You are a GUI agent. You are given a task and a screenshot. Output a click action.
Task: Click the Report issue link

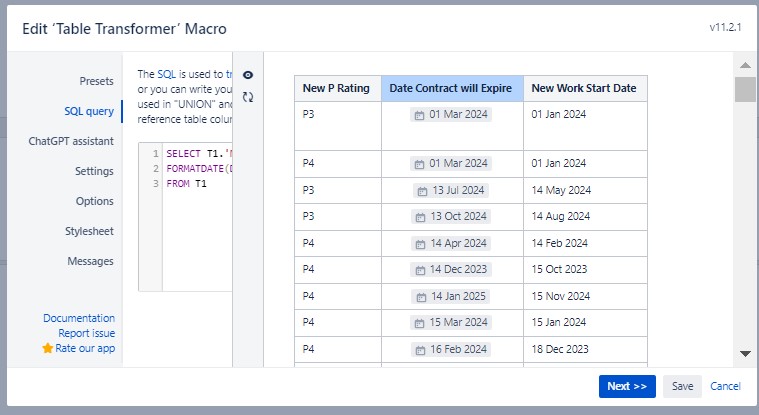pyautogui.click(x=87, y=333)
